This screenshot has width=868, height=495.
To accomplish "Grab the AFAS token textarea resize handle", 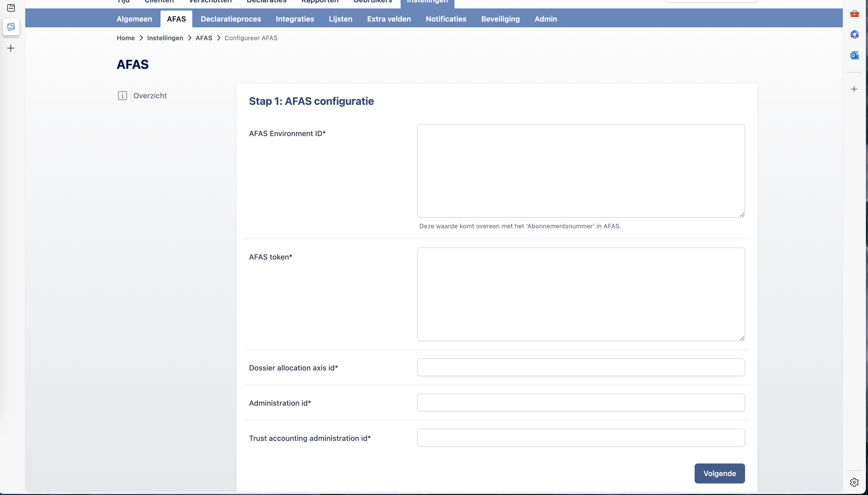I will (742, 338).
